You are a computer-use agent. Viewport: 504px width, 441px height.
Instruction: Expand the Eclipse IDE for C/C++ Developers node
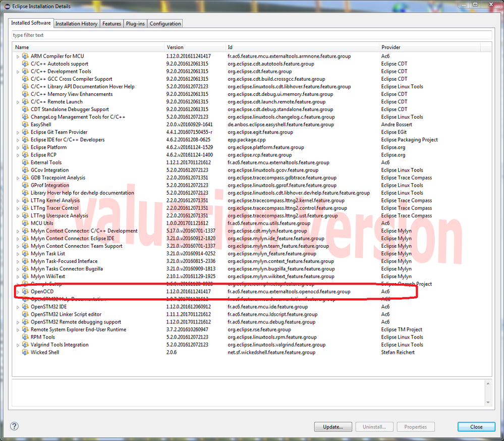pyautogui.click(x=18, y=140)
